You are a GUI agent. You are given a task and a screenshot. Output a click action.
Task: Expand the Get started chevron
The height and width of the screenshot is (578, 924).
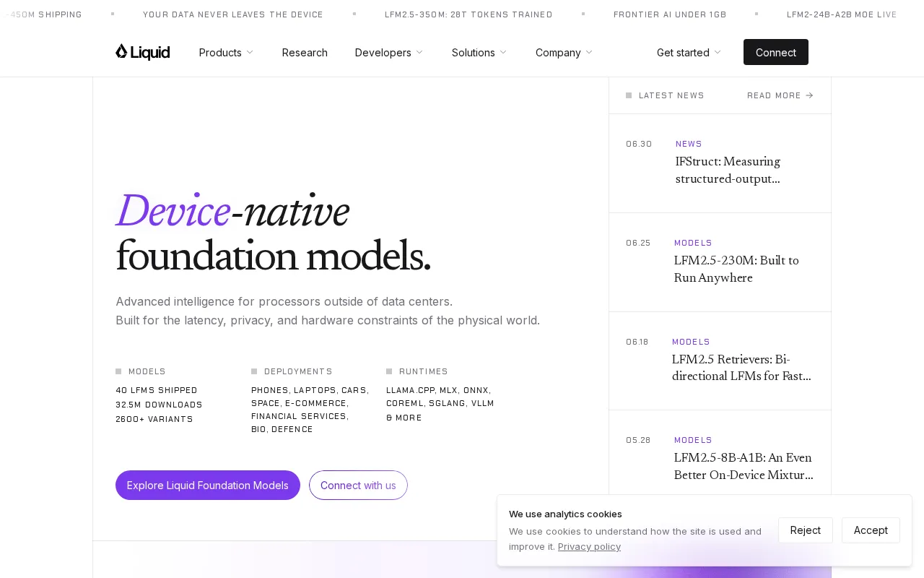718,53
